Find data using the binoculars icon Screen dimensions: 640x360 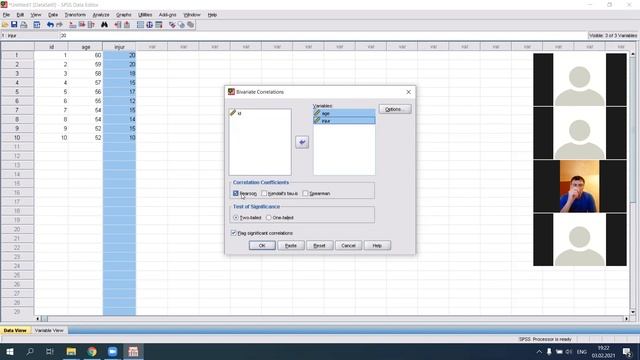[x=104, y=25]
